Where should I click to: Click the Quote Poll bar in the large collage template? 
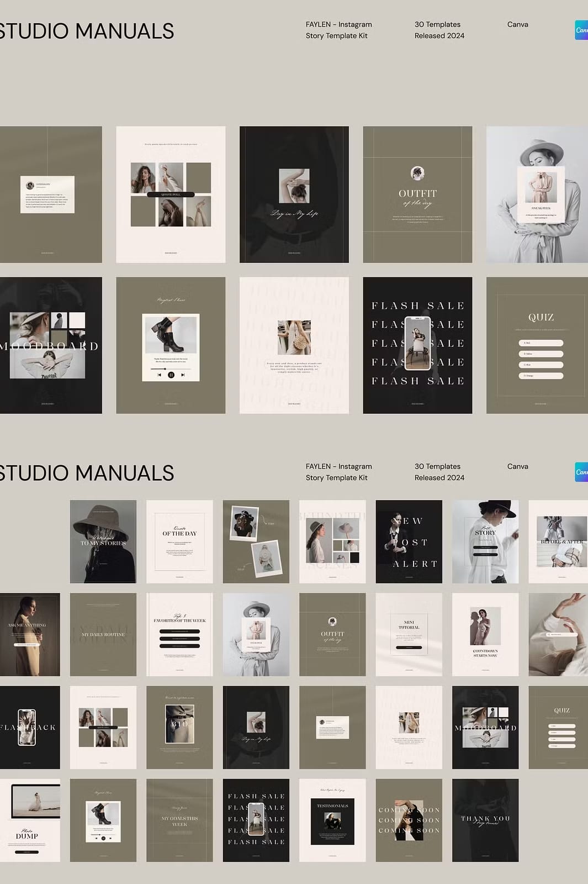(171, 194)
